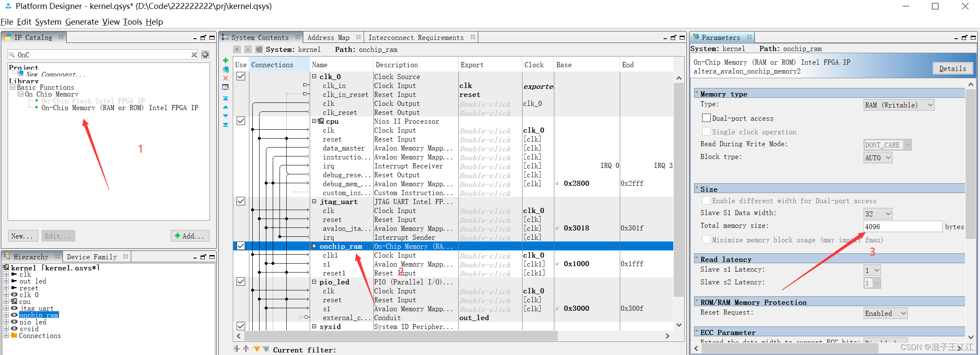Click the Details button

(953, 68)
